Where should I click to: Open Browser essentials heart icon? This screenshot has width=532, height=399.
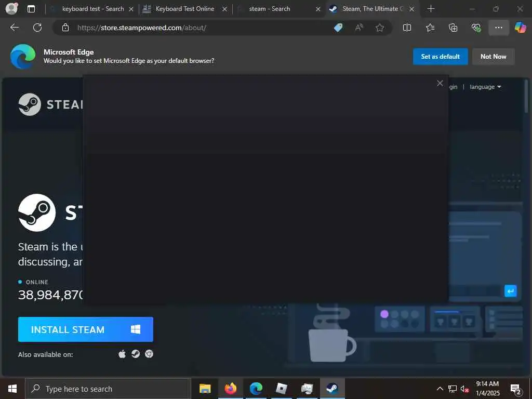(476, 28)
